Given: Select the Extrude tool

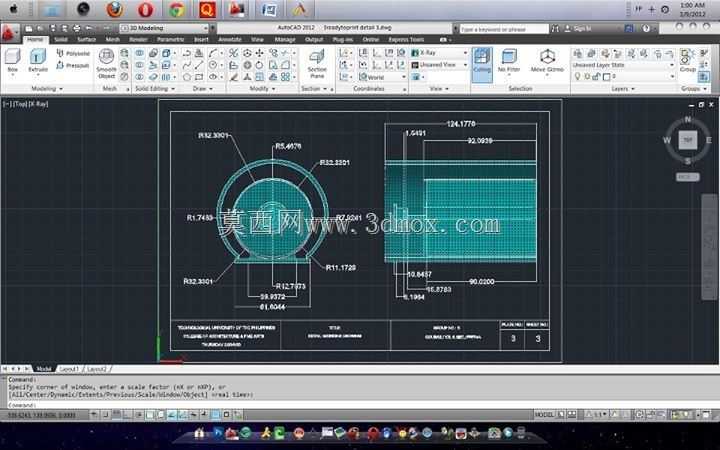Looking at the screenshot, I should click(38, 61).
